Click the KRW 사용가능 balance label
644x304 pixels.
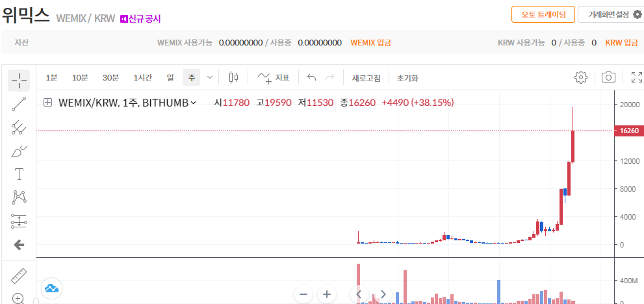[521, 42]
